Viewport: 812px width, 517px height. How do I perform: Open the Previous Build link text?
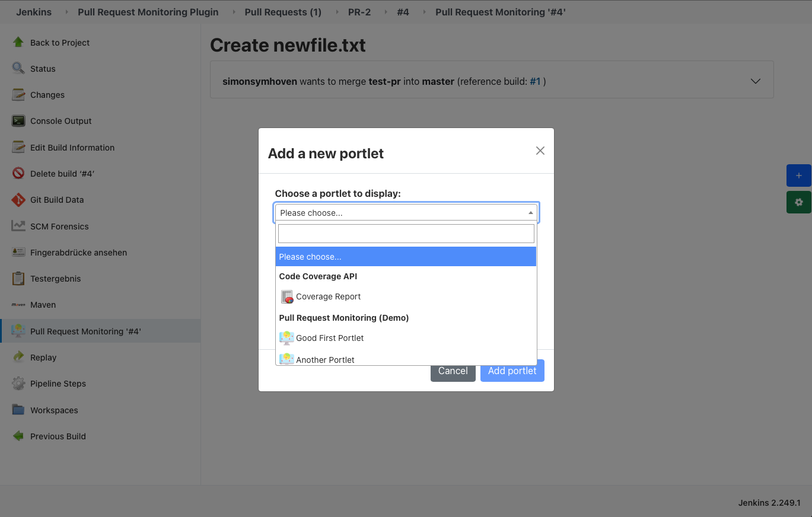point(58,436)
